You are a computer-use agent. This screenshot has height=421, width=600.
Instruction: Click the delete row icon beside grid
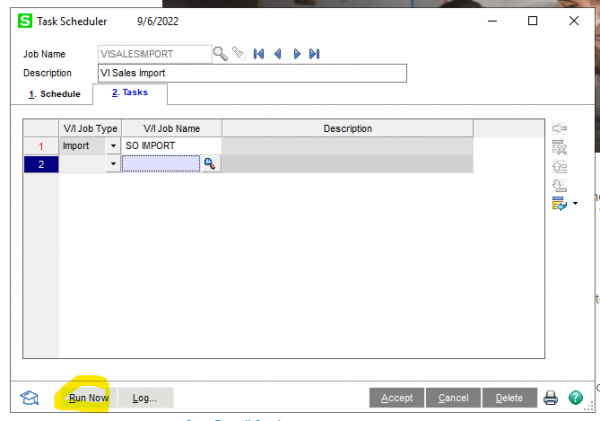[559, 147]
